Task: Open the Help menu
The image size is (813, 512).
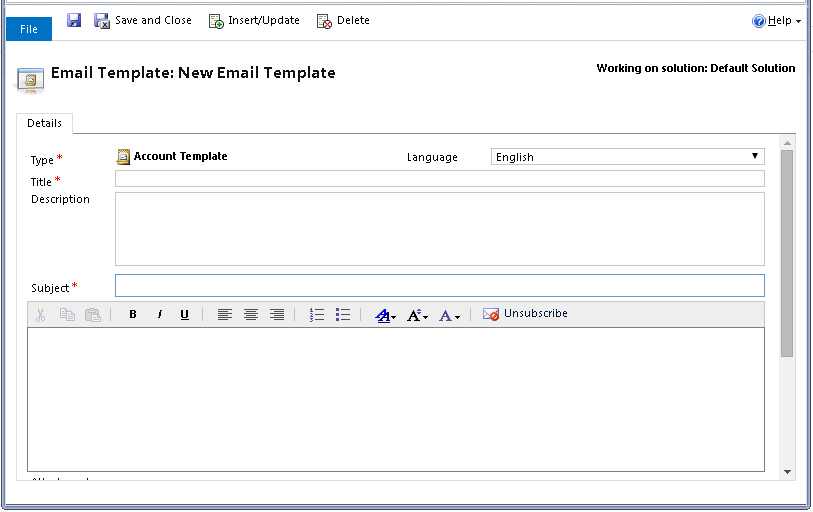Action: 776,21
